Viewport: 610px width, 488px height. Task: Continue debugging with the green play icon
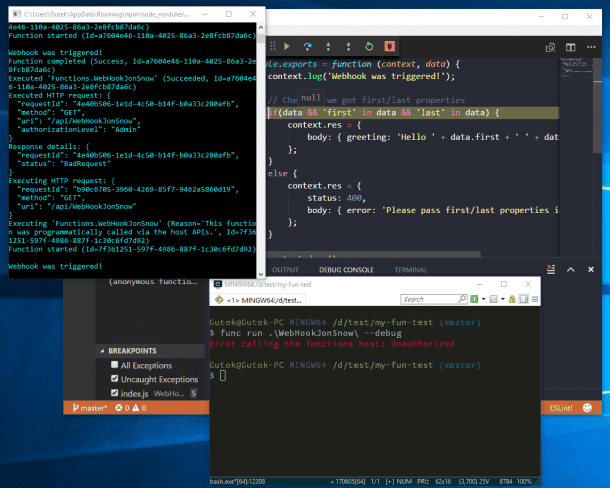coord(287,47)
